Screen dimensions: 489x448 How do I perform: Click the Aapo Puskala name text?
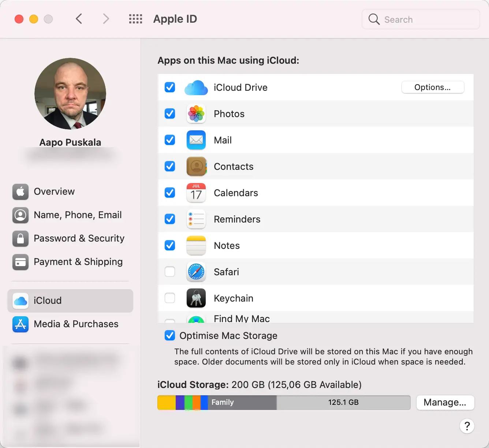[70, 142]
